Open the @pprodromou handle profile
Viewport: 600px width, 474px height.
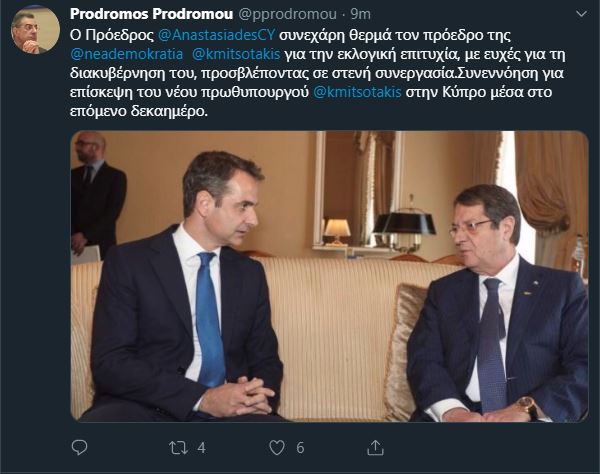[x=288, y=14]
